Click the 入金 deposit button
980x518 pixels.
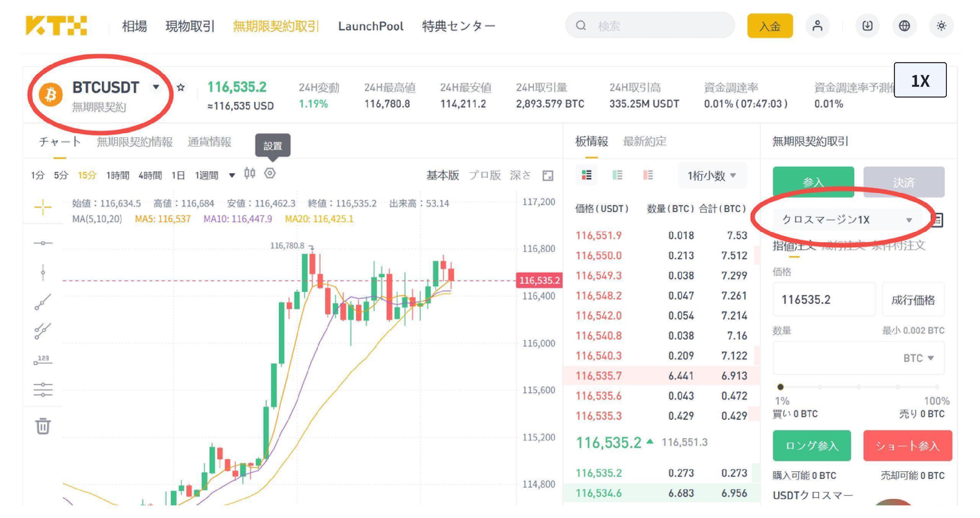770,26
